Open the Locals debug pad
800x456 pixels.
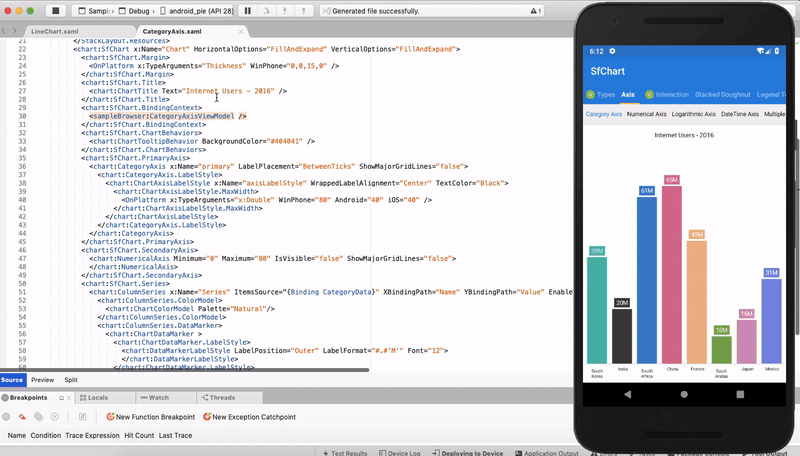click(98, 397)
